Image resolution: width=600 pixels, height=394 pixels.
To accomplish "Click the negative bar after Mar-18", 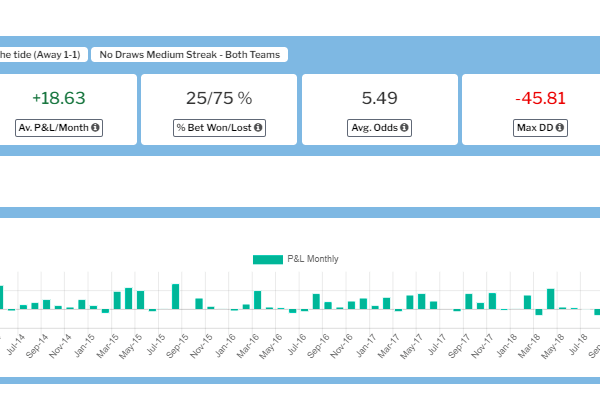I will coord(539,312).
